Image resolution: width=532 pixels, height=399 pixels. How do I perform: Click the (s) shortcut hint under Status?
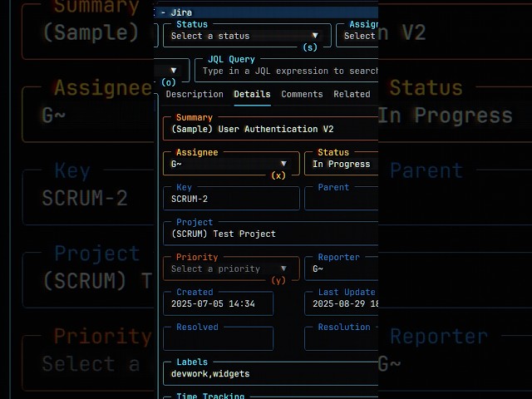click(x=310, y=47)
